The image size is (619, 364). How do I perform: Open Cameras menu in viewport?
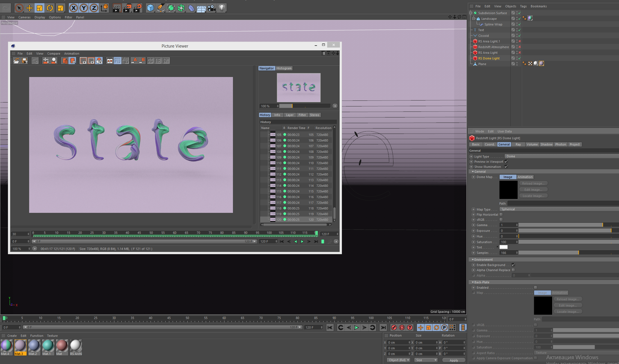pyautogui.click(x=24, y=17)
